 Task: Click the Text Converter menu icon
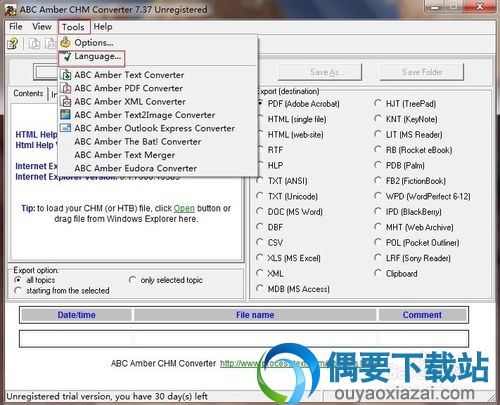point(66,75)
